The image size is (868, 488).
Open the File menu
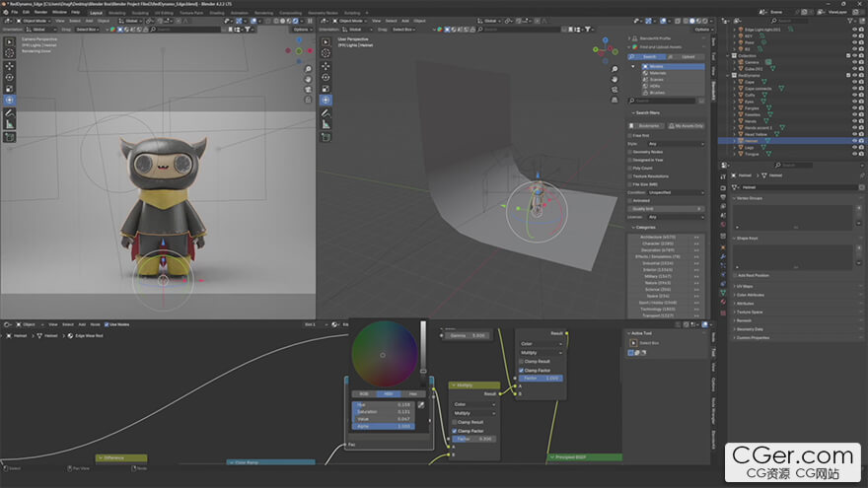coord(15,12)
